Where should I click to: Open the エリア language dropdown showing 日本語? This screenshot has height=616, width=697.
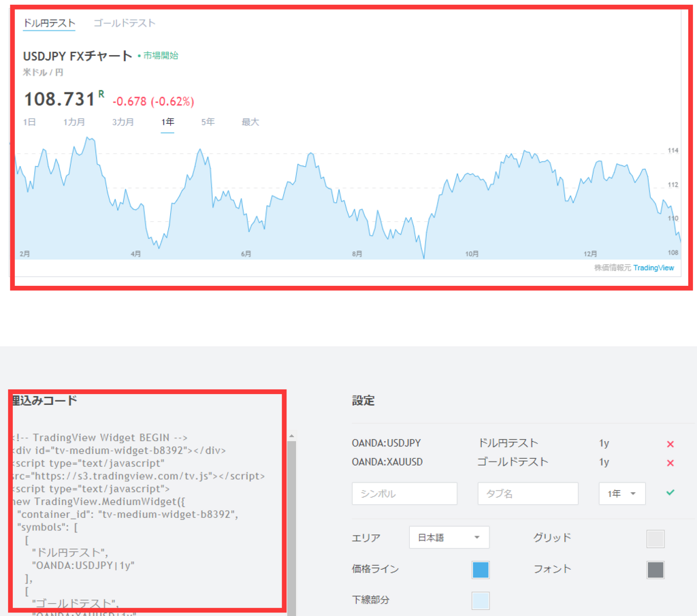[449, 537]
